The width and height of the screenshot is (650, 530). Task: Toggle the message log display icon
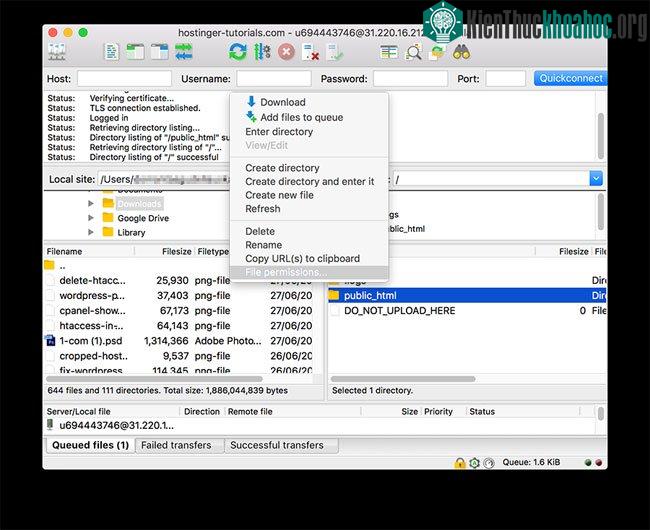[111, 52]
